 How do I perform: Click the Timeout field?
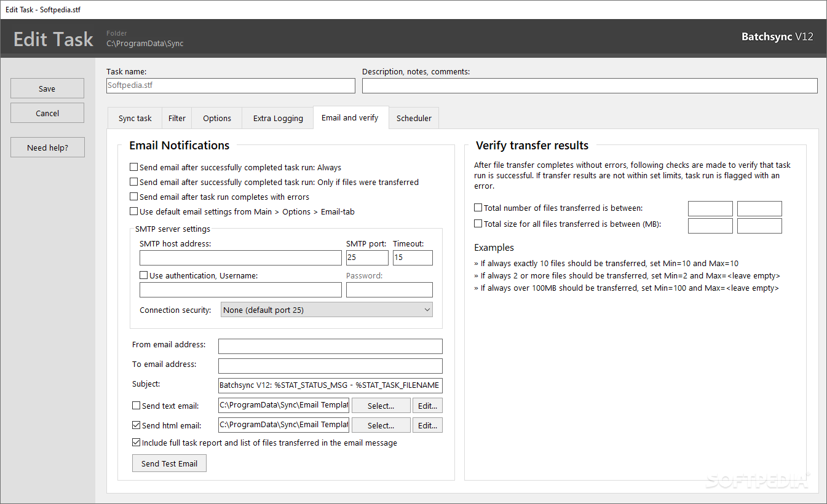(x=413, y=258)
